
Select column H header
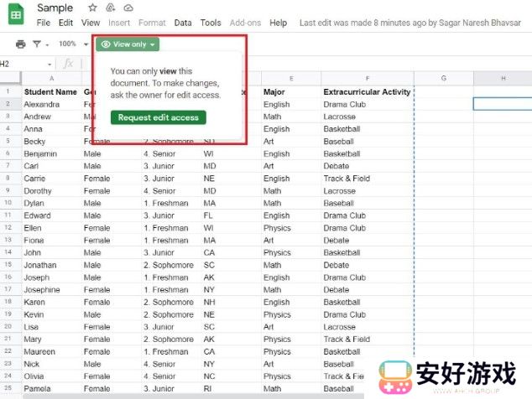click(x=503, y=78)
